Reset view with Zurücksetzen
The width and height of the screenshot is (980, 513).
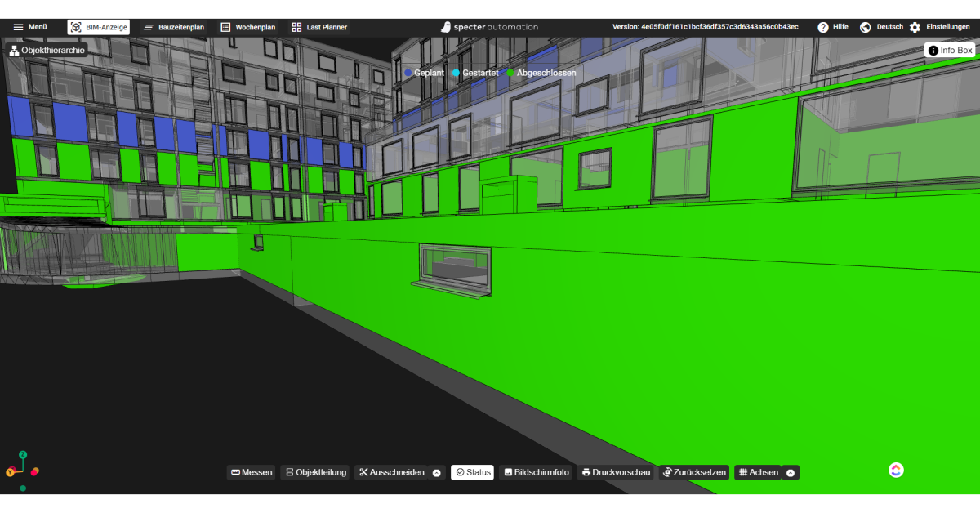click(x=693, y=472)
